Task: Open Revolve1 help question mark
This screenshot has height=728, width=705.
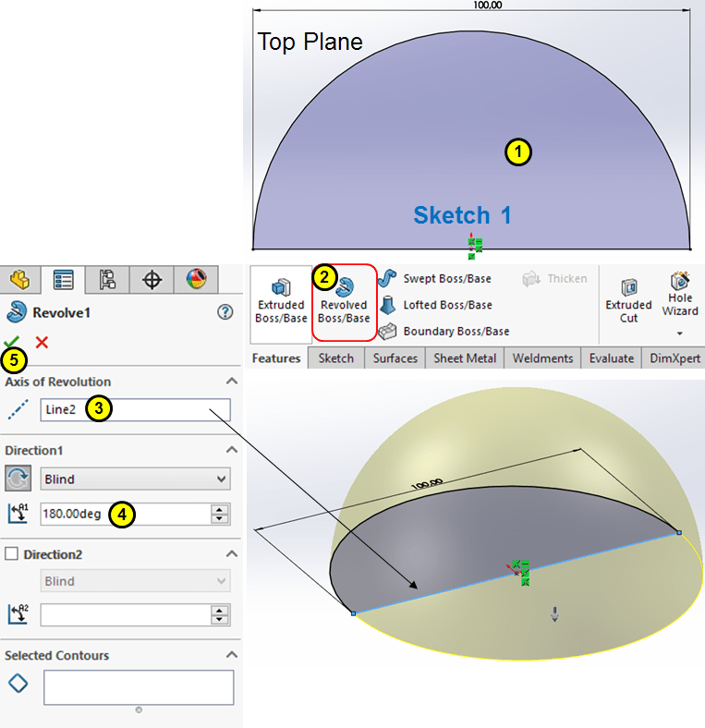Action: pyautogui.click(x=225, y=312)
